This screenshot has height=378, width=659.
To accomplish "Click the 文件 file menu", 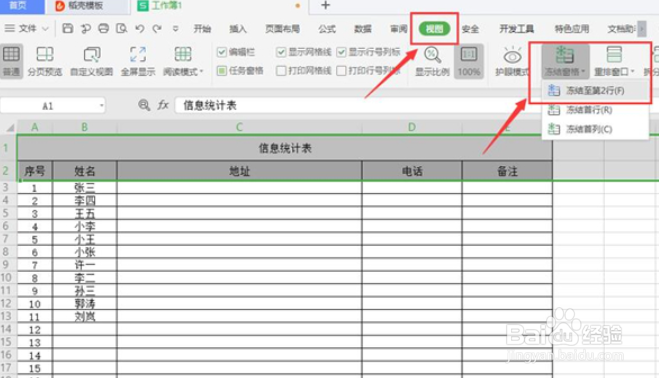I will 28,29.
